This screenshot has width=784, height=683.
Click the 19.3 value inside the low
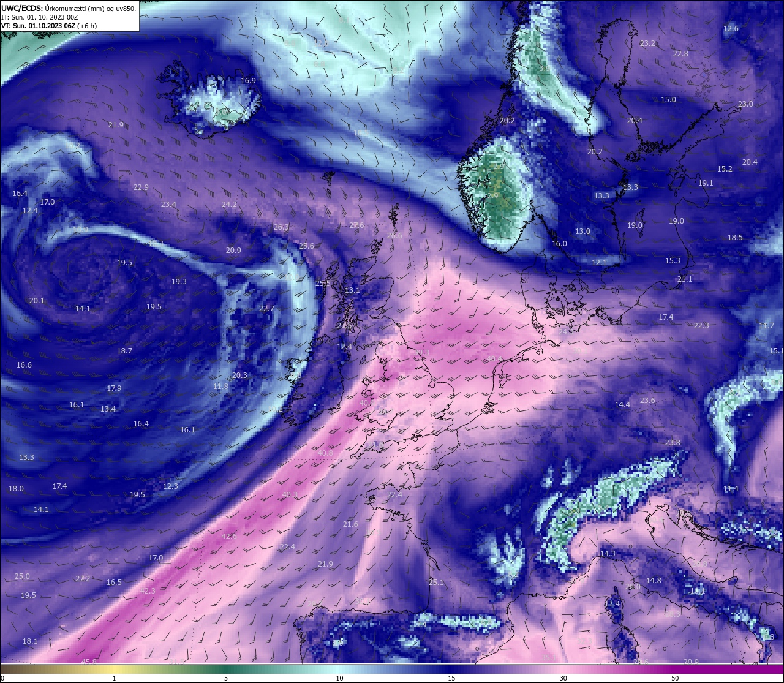[x=179, y=282]
